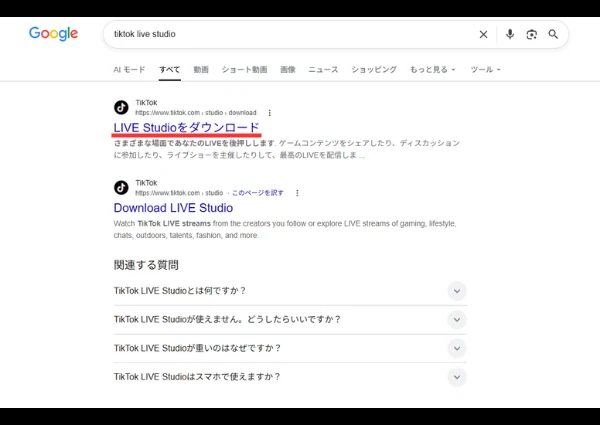The width and height of the screenshot is (600, 425).
Task: Click TikTok favicon of Download LIVE Studio result
Action: [121, 188]
